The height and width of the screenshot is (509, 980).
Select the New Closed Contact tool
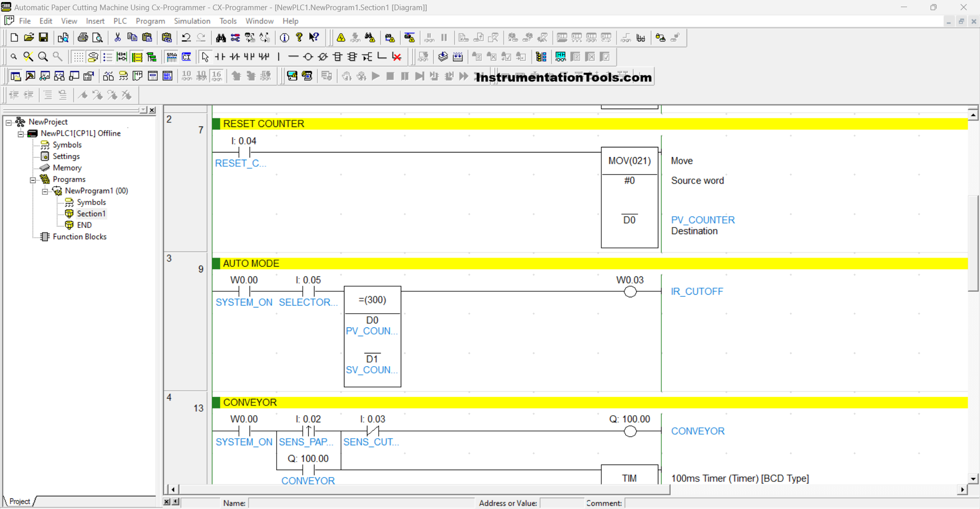pyautogui.click(x=235, y=57)
